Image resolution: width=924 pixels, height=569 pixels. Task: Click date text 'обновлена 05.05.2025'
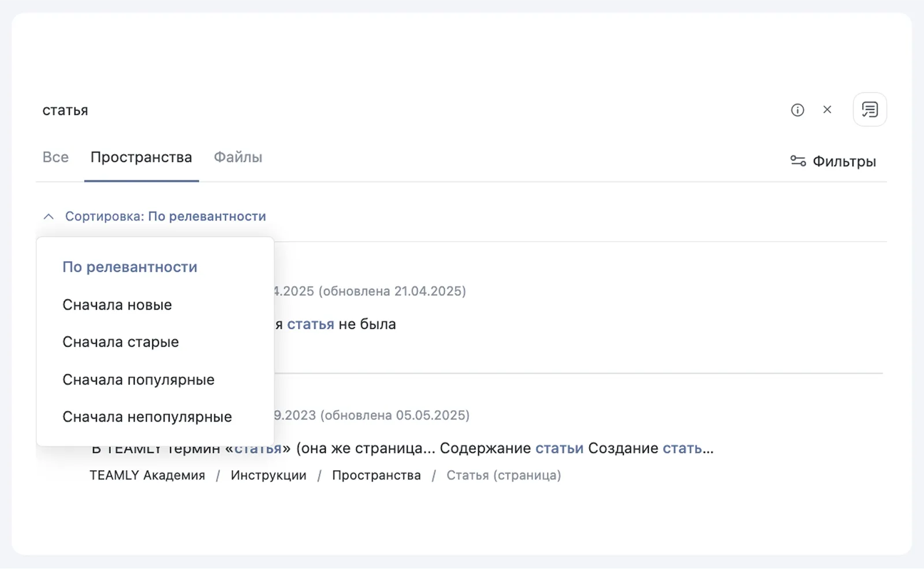tap(396, 415)
